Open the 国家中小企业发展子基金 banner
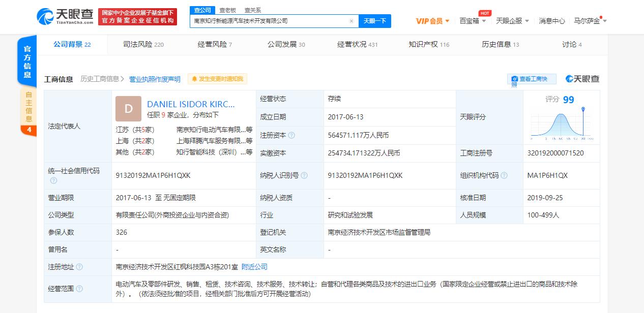Screen dimensions: 644x313 pos(137,17)
